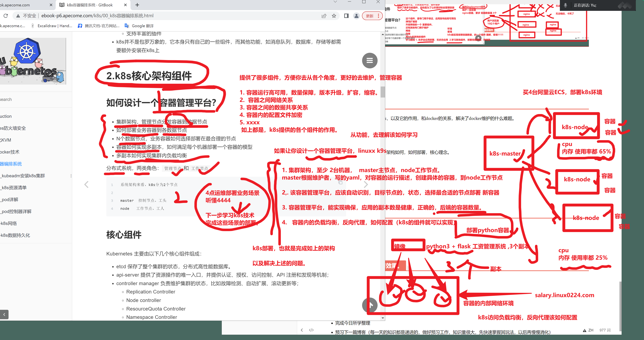Click the GitBook round hamburger menu button
Image resolution: width=644 pixels, height=340 pixels.
tap(370, 60)
